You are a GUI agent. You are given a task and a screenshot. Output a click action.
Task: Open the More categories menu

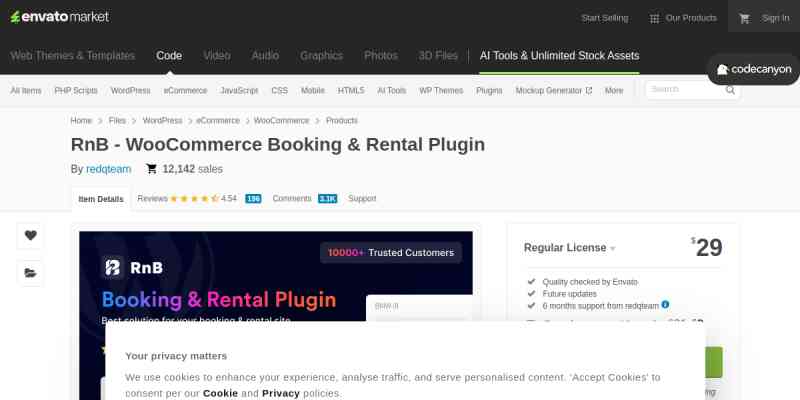tap(613, 90)
